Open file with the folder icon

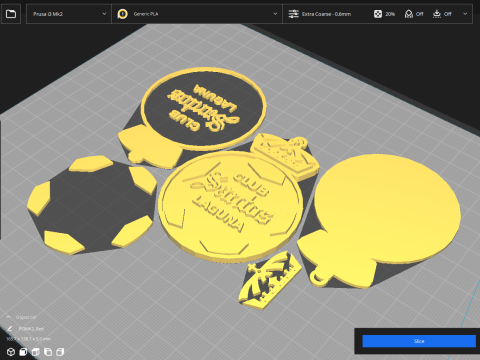pos(11,14)
